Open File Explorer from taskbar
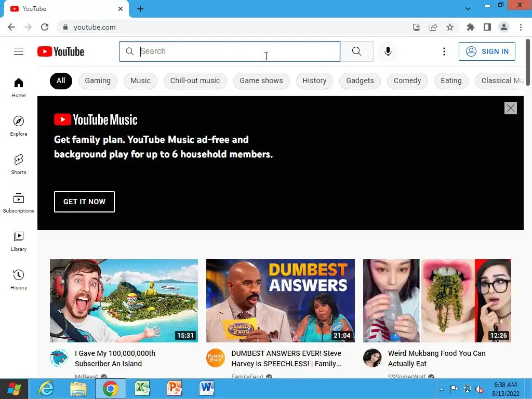Image resolution: width=532 pixels, height=399 pixels. click(78, 389)
